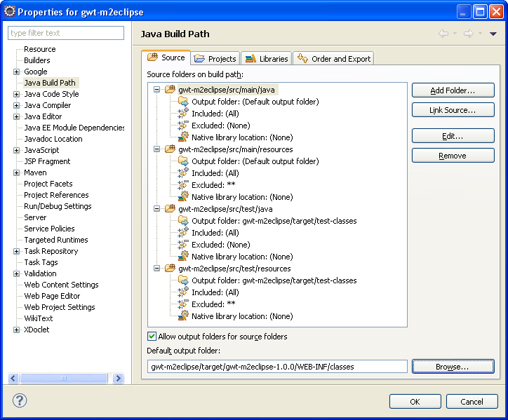Image resolution: width=508 pixels, height=420 pixels.
Task: Click Excluded ** icon under src/main/resources
Action: pyautogui.click(x=183, y=184)
